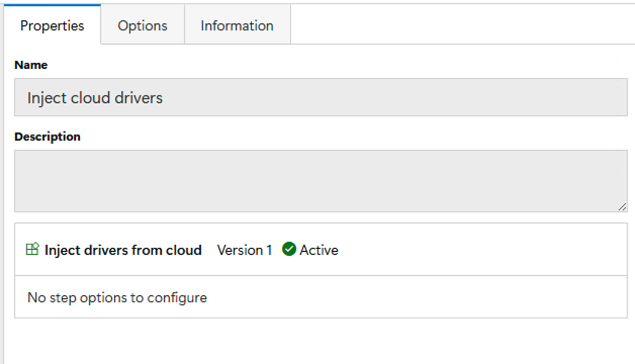The height and width of the screenshot is (364, 635).
Task: Focus the Name input field
Action: click(321, 97)
